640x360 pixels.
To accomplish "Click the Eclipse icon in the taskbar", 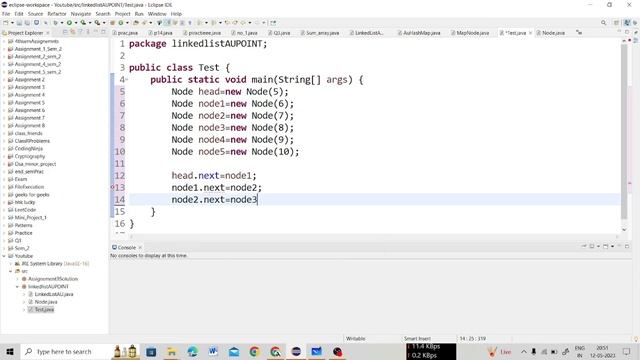I will click(x=296, y=351).
